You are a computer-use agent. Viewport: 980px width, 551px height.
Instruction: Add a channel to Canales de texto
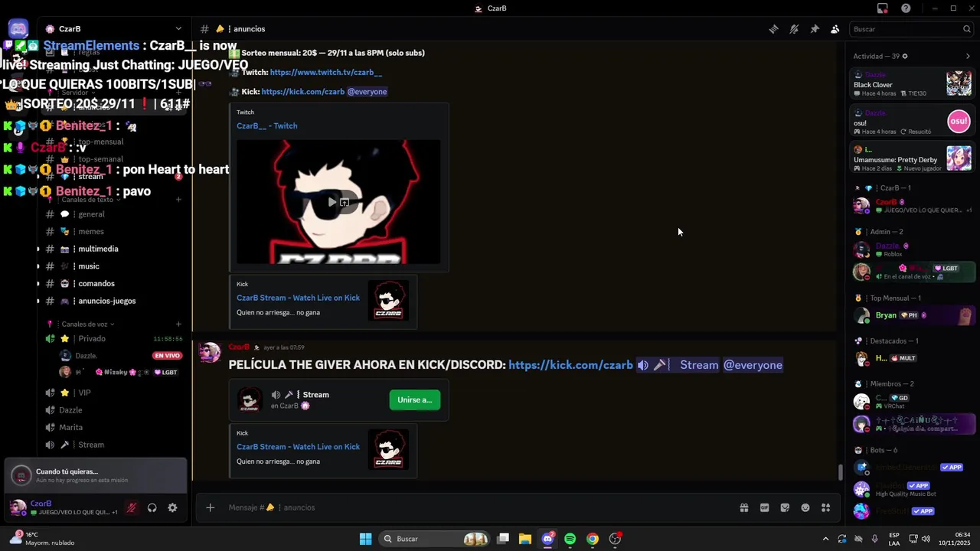coord(178,200)
